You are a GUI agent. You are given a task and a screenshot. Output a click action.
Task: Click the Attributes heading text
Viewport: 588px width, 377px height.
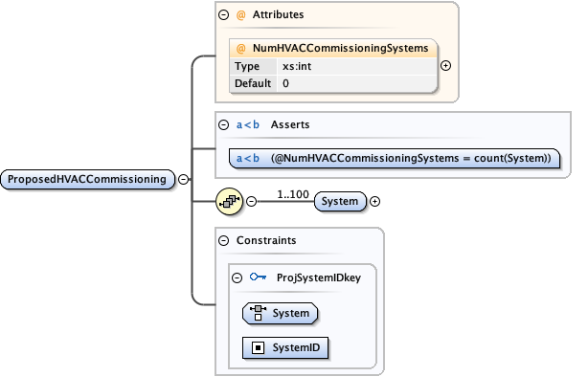coord(279,14)
